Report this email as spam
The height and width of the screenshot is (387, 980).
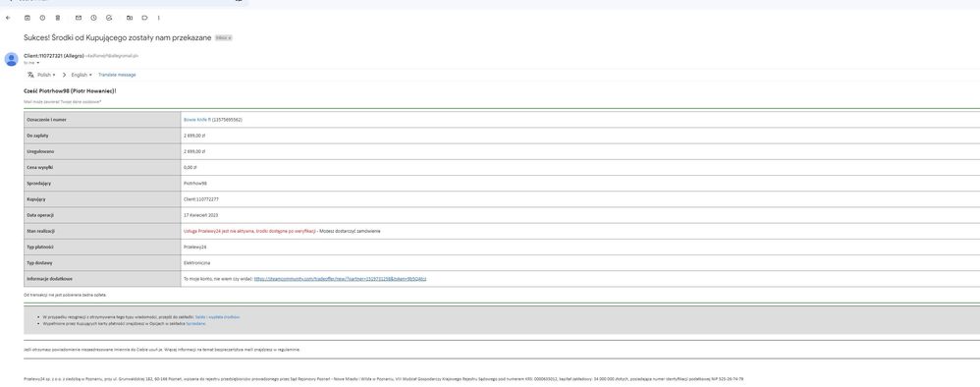click(x=42, y=18)
